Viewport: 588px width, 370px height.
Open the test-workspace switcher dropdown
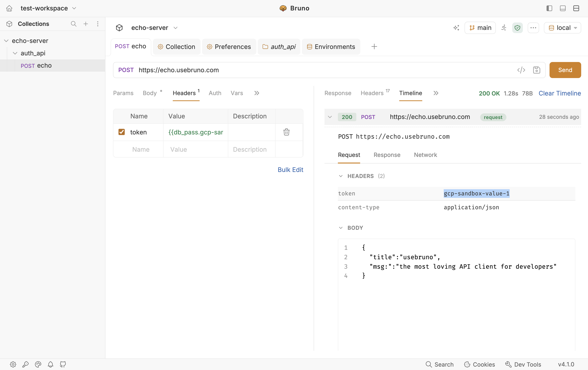coord(48,8)
